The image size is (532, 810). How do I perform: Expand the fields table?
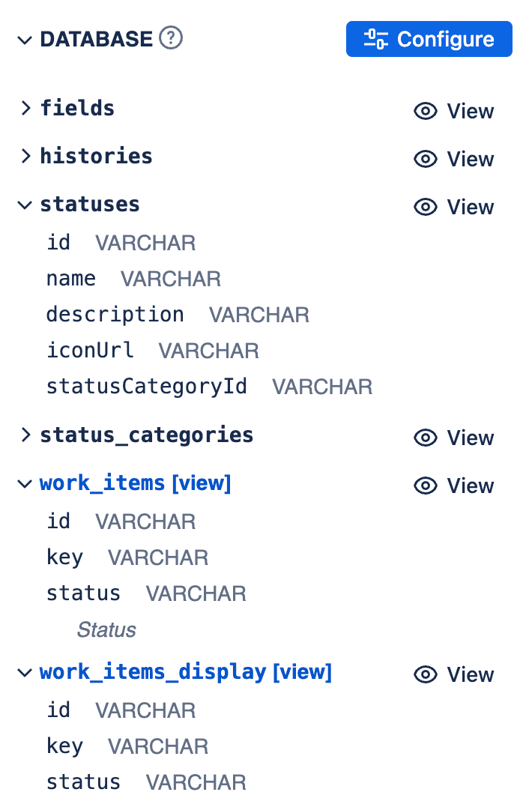tap(25, 108)
